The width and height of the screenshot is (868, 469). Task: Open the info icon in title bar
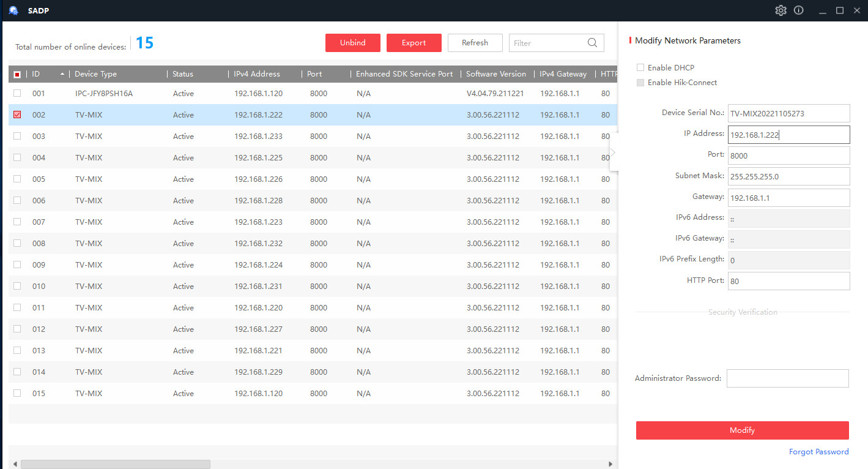798,10
